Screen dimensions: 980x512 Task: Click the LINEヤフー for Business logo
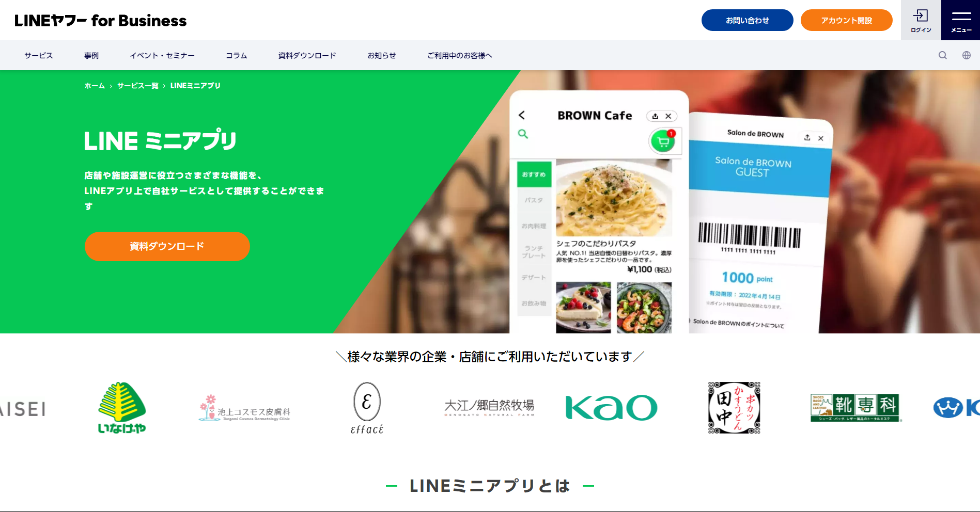(101, 21)
